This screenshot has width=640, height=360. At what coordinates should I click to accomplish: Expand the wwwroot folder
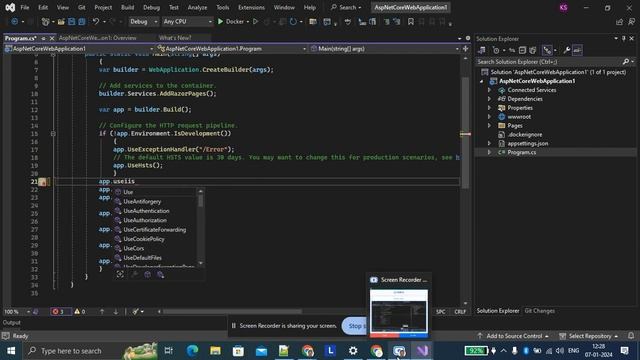pyautogui.click(x=489, y=117)
